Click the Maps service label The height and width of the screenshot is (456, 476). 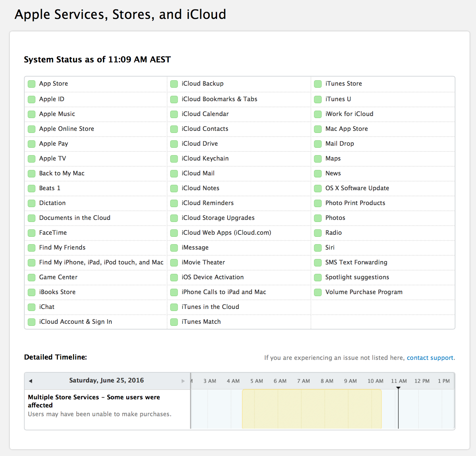tap(333, 159)
